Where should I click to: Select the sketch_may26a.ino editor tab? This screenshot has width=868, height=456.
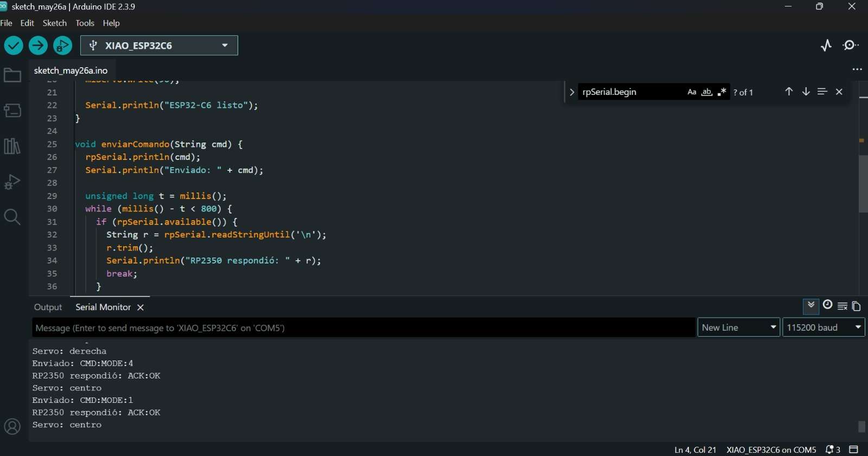[x=71, y=70]
